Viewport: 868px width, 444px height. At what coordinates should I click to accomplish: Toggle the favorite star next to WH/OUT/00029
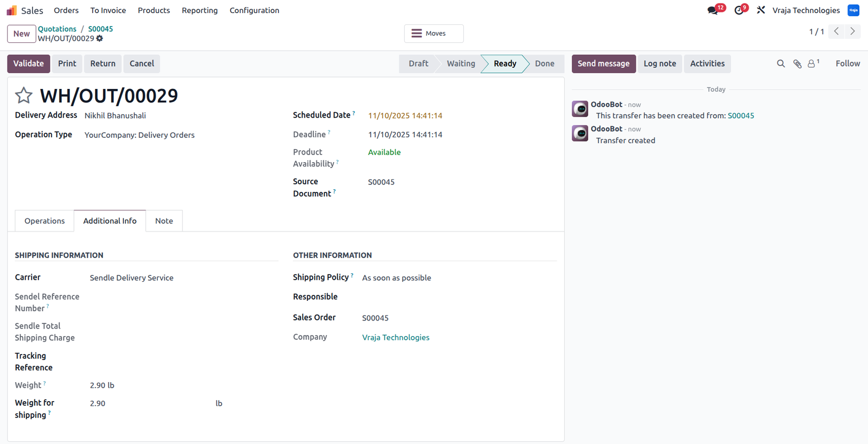23,95
